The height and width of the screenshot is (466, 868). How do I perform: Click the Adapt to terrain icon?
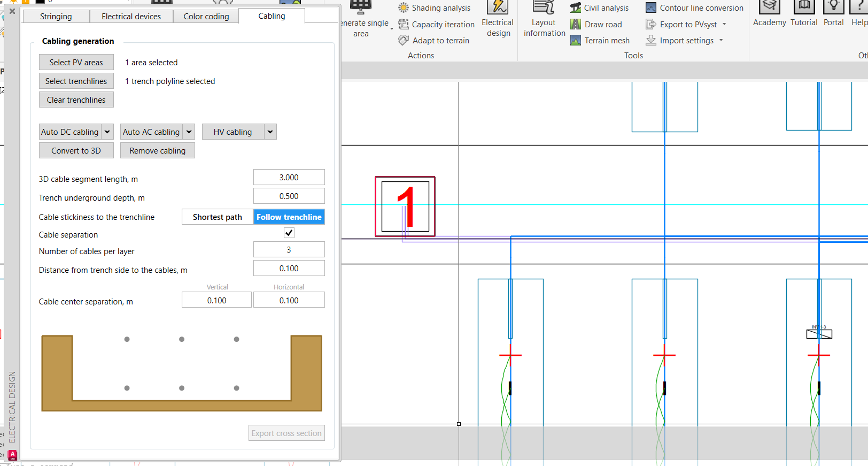(x=404, y=40)
